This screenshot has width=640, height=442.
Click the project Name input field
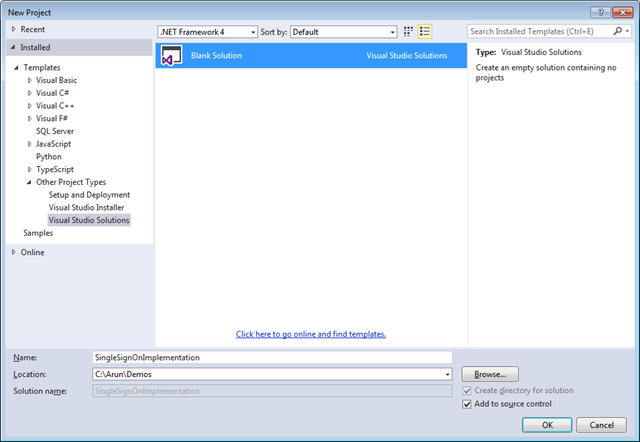tap(270, 357)
